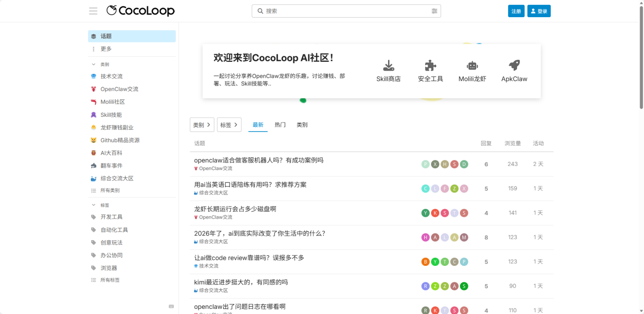
Task: Expand the 更多 sidebar menu
Action: click(132, 49)
